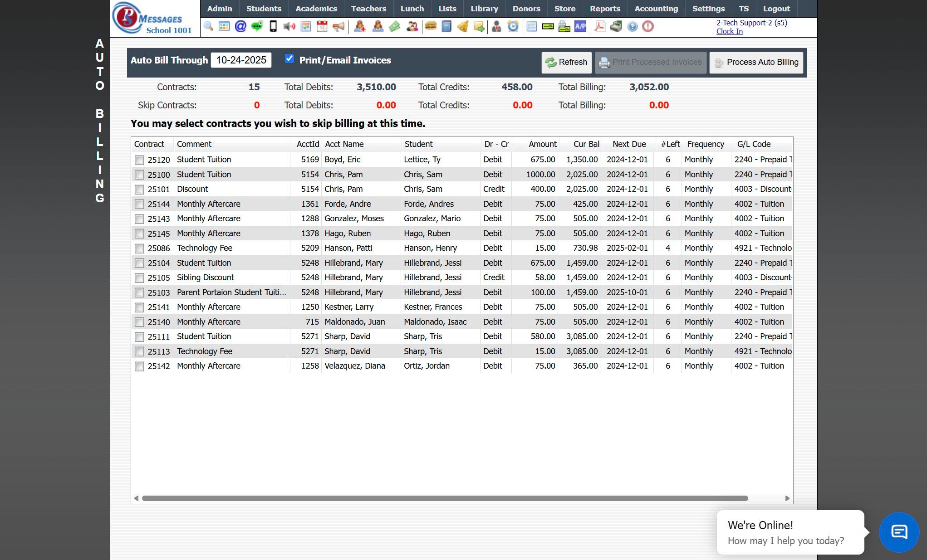Click the green chat bubble icon
Viewport: 927px width, 560px height.
(257, 26)
